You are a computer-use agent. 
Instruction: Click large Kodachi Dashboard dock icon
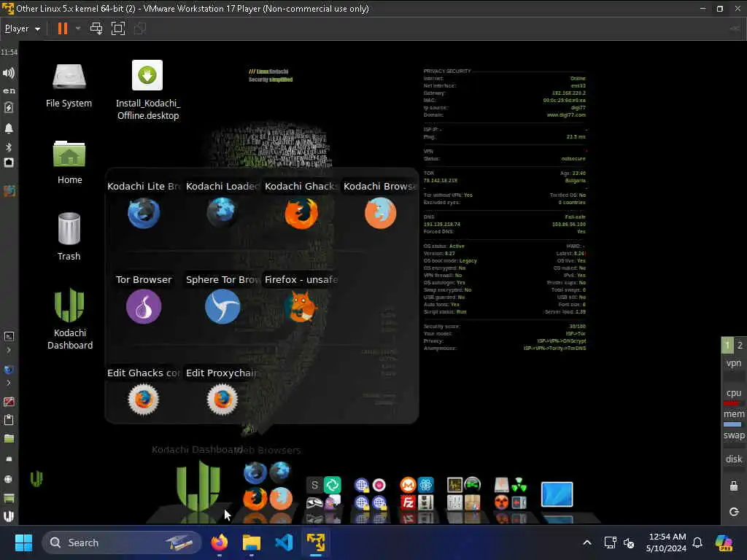pyautogui.click(x=198, y=486)
